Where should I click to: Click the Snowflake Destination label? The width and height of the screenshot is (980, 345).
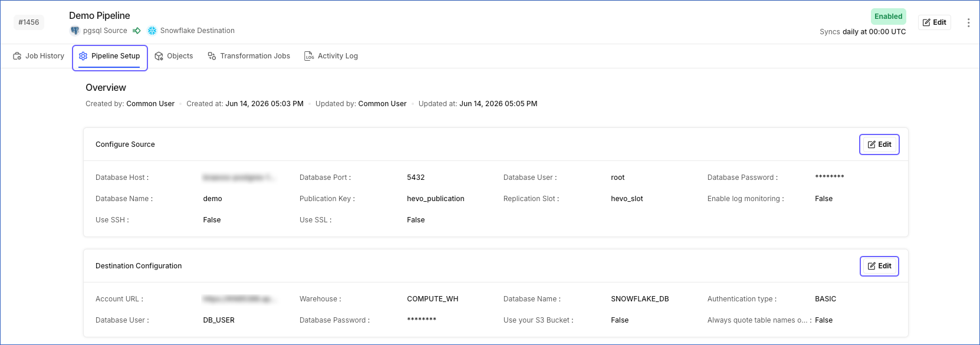198,31
